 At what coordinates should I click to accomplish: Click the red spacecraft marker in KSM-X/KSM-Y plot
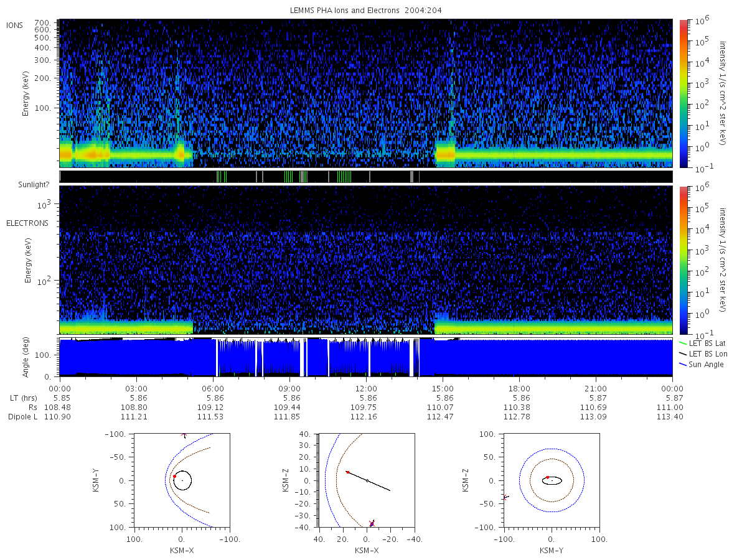[x=174, y=476]
